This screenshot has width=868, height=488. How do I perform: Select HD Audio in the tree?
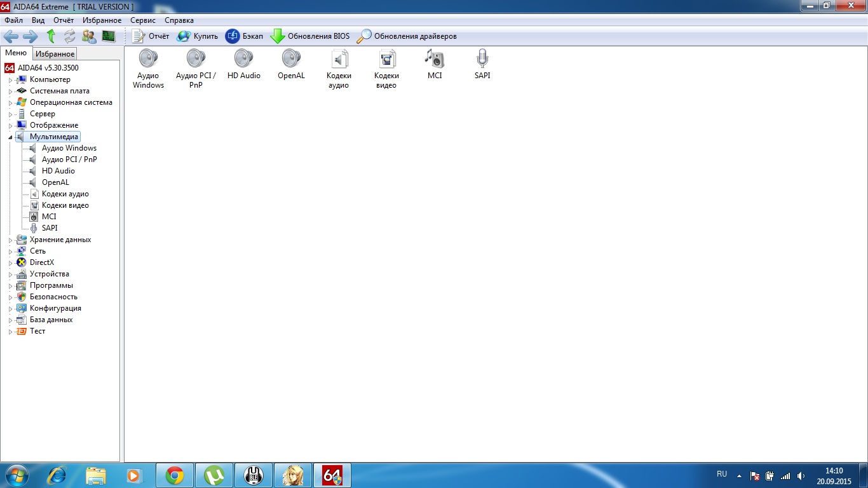click(58, 171)
